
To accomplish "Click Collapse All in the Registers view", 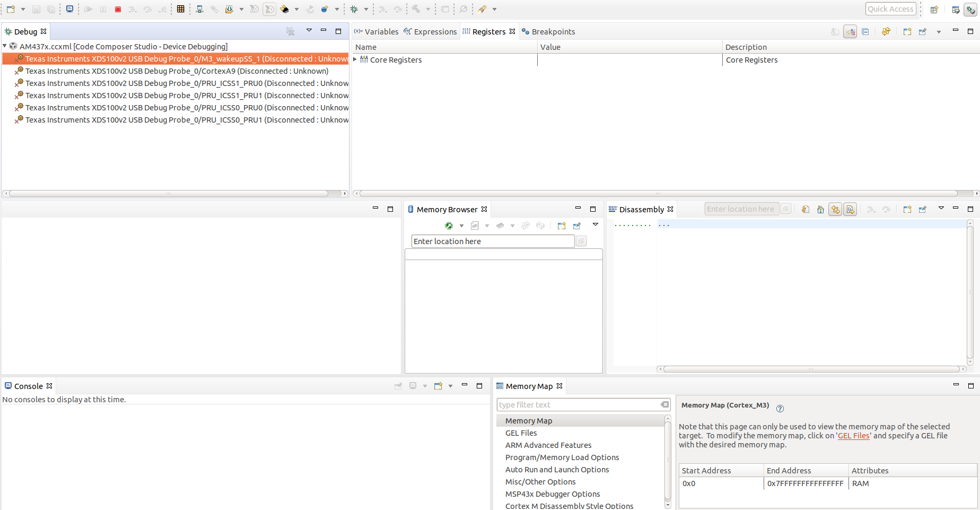I will [x=865, y=32].
